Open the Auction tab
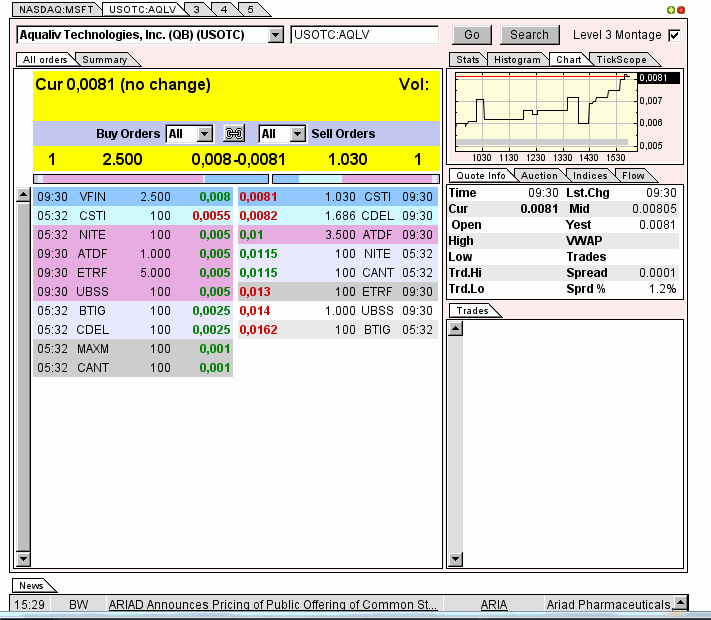The image size is (711, 620). tap(539, 176)
